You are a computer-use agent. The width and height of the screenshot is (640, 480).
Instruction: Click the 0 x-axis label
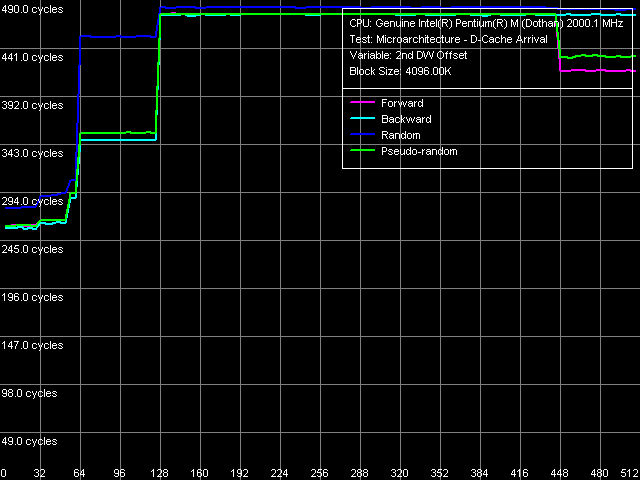pyautogui.click(x=4, y=473)
